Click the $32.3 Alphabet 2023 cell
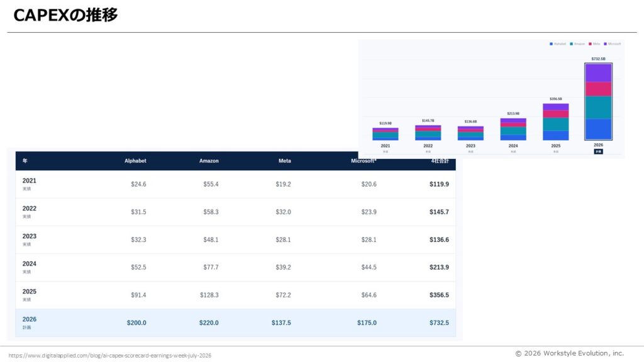 138,239
